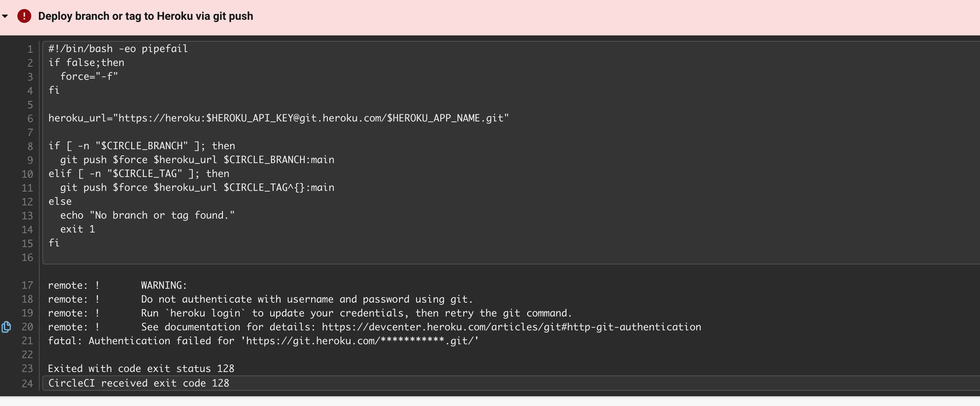Click the copy icon beside line 20
The height and width of the screenshot is (406, 980).
tap(6, 327)
